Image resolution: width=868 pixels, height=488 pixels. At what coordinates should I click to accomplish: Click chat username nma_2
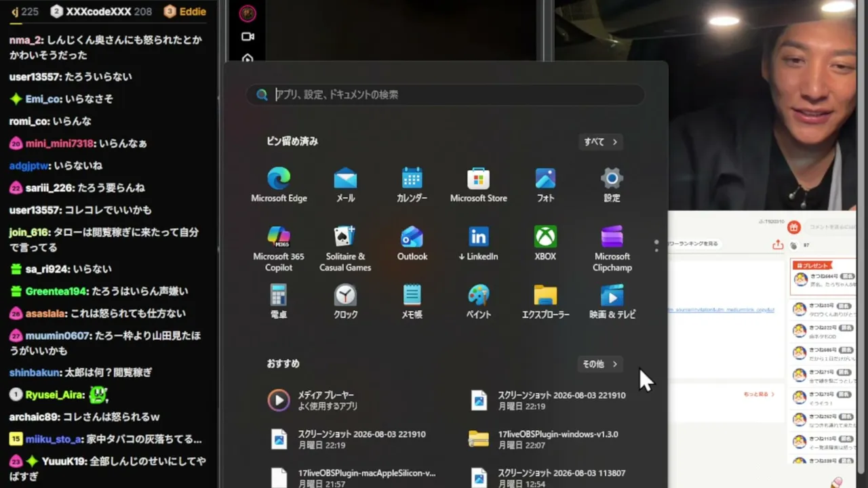tap(25, 40)
